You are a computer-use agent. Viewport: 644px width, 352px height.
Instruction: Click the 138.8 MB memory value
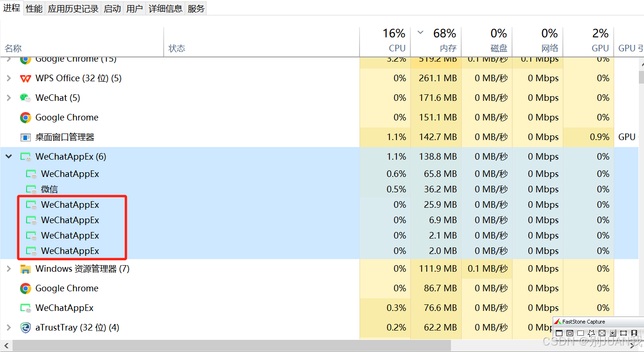438,157
